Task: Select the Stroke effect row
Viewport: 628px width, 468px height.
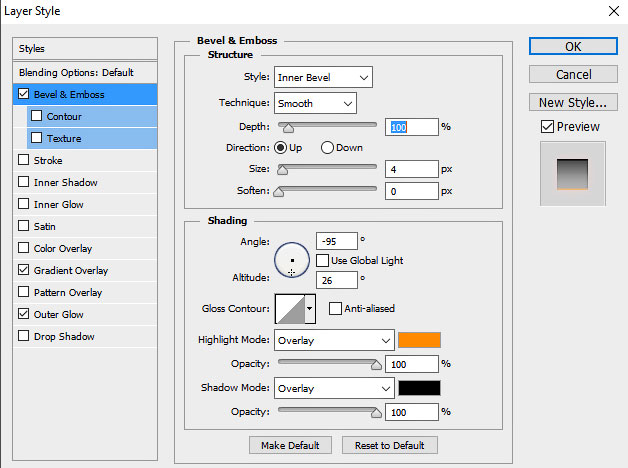Action: tap(85, 161)
